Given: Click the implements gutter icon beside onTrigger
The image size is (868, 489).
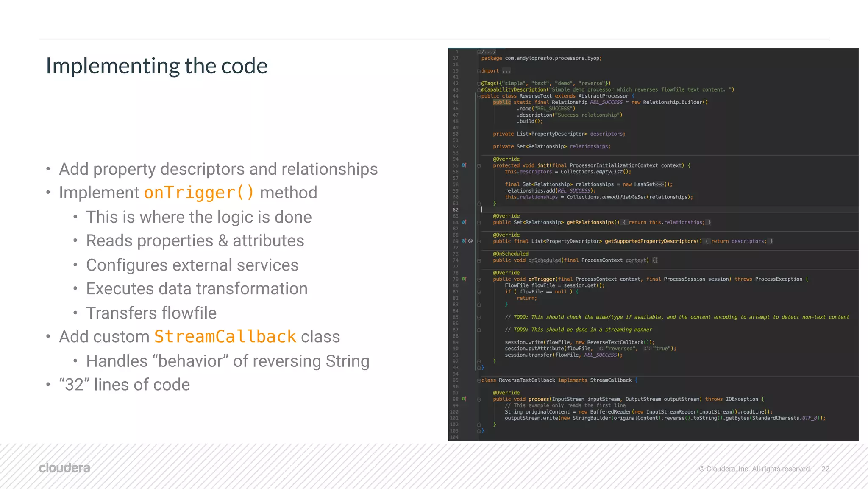Looking at the screenshot, I should (x=464, y=279).
